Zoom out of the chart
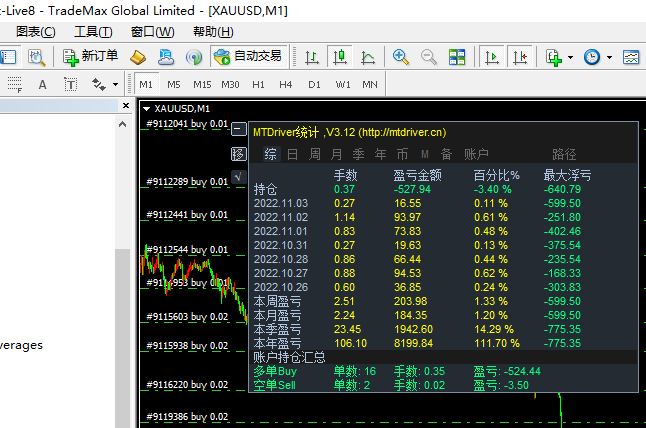The width and height of the screenshot is (646, 428). 429,57
